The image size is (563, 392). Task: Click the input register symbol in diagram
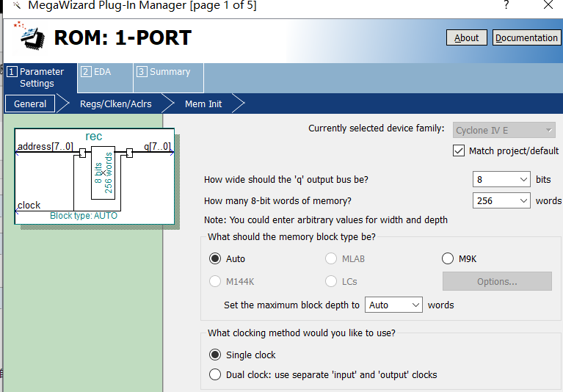coord(82,153)
